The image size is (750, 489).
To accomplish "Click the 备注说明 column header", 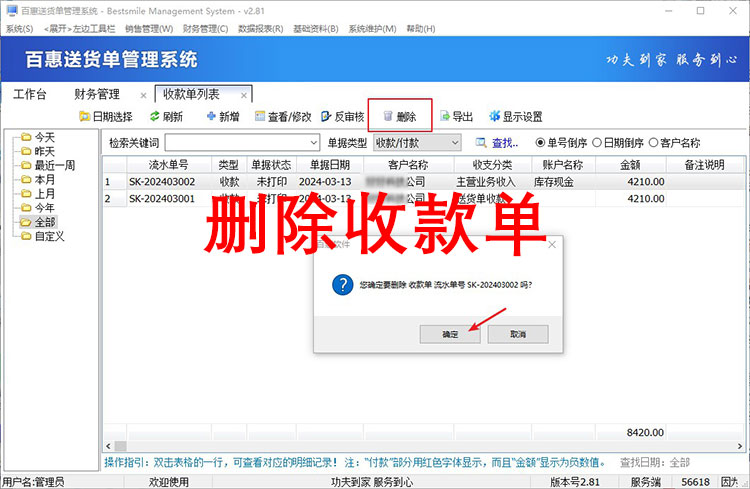I will coord(704,165).
